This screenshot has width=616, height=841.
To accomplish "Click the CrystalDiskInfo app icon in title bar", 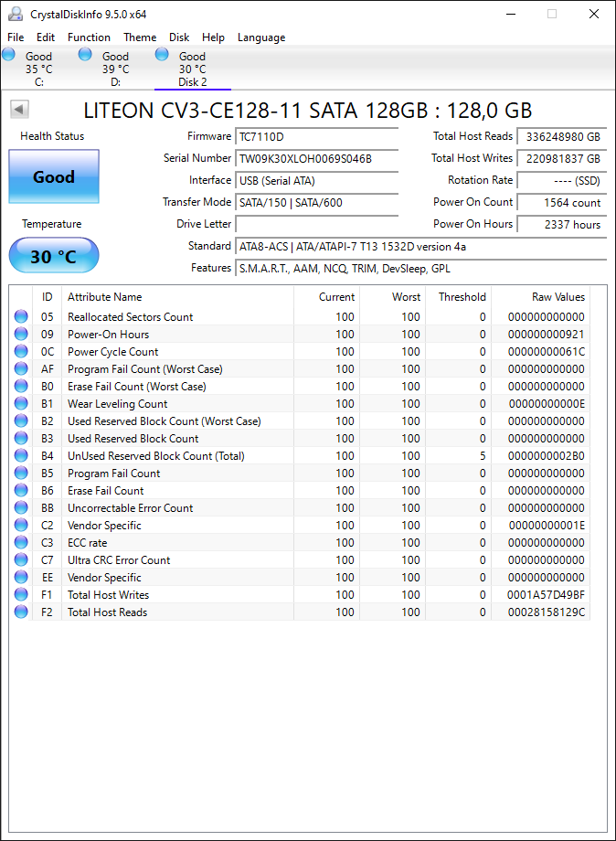I will click(16, 14).
